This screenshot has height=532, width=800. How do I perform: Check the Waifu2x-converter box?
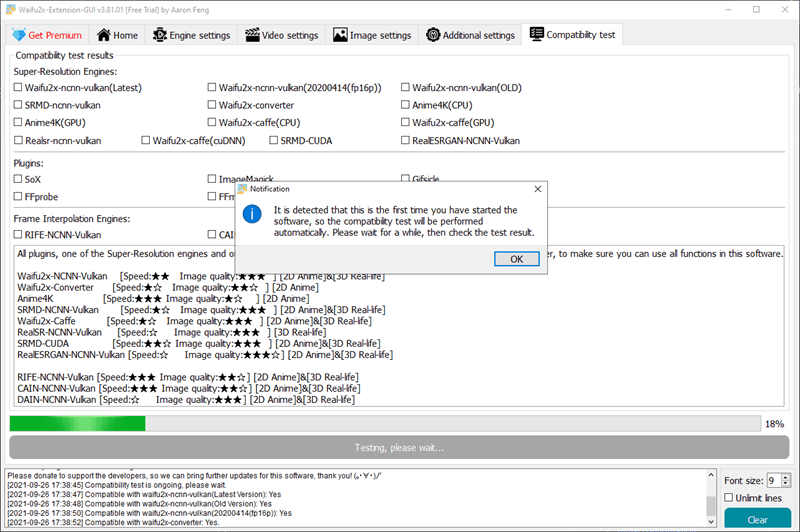pyautogui.click(x=212, y=105)
